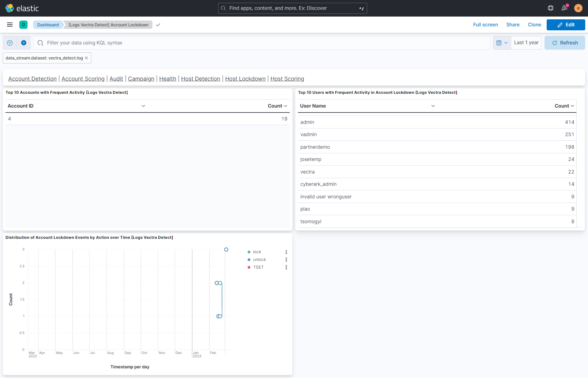The width and height of the screenshot is (588, 378).
Task: Open the Last 1 year time picker
Action: click(526, 43)
